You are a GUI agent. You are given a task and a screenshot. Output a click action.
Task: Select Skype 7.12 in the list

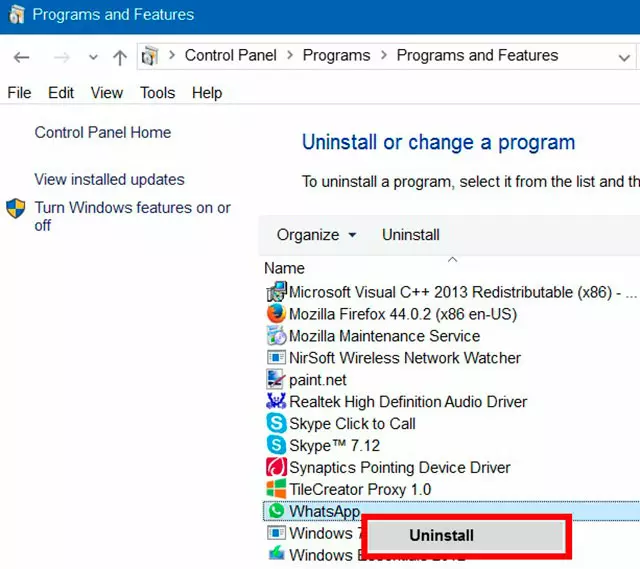[x=334, y=446]
